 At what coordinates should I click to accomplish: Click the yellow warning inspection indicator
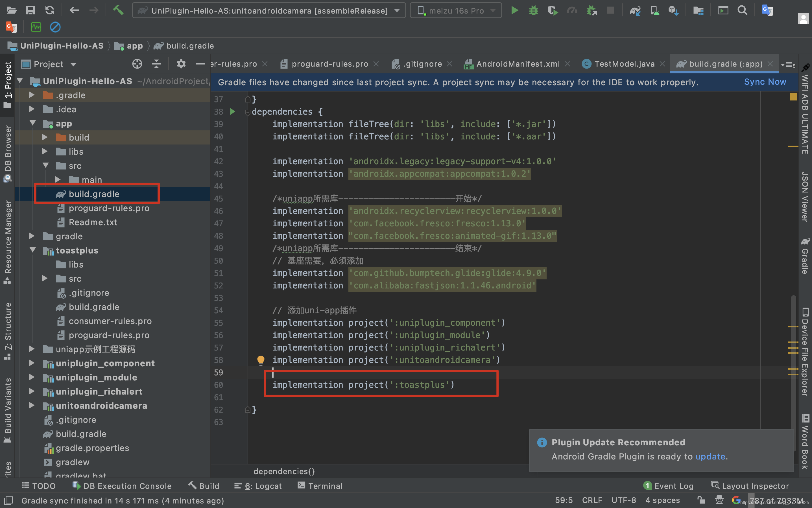793,97
